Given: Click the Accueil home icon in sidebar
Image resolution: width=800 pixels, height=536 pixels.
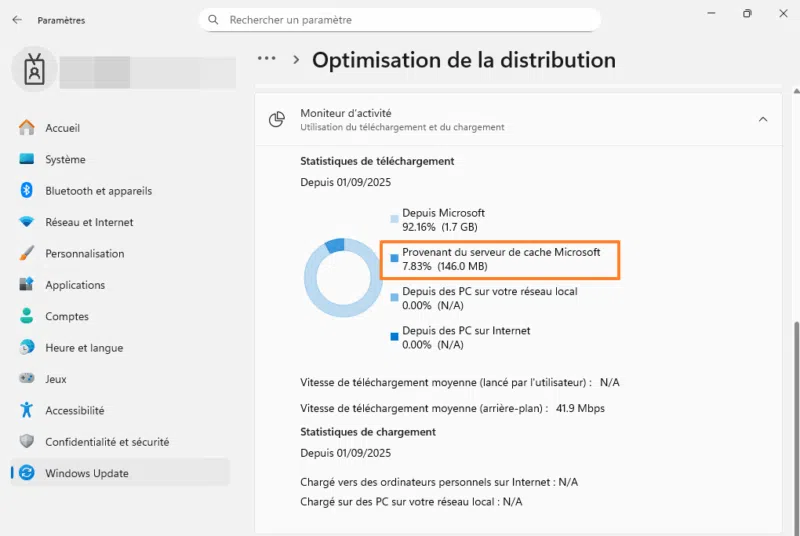Looking at the screenshot, I should tap(27, 128).
